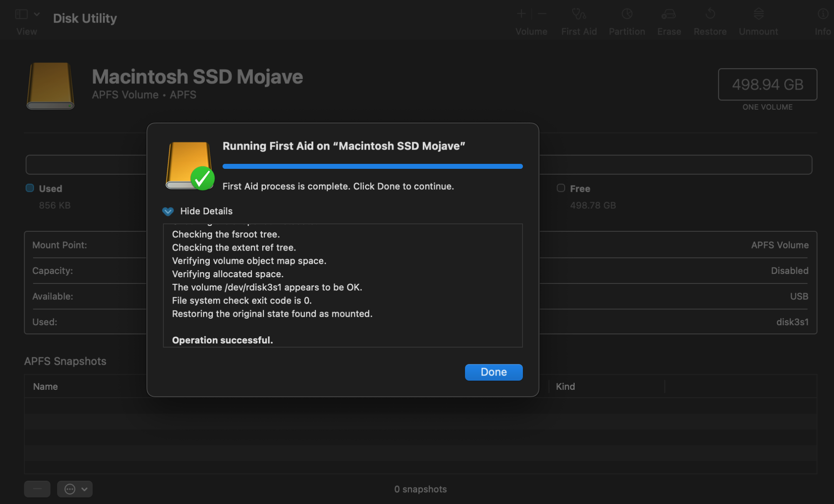Image resolution: width=834 pixels, height=504 pixels.
Task: Click the sidebar View icon
Action: 21,14
